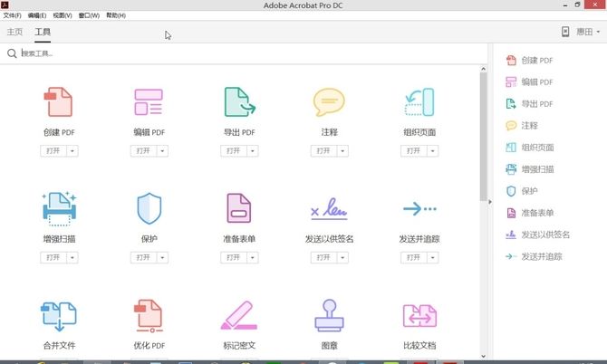This screenshot has height=364, width=607.
Task: Click the 优化 PDF large icon
Action: pos(149,316)
